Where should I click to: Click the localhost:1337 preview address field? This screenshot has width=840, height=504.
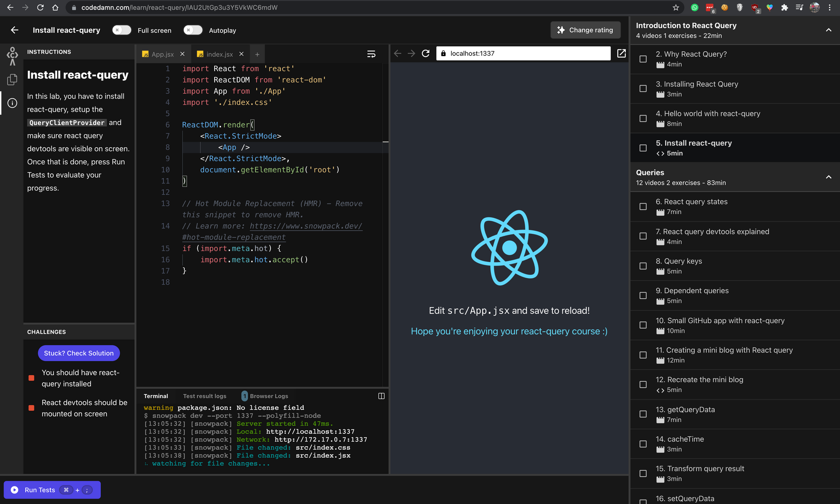(523, 53)
